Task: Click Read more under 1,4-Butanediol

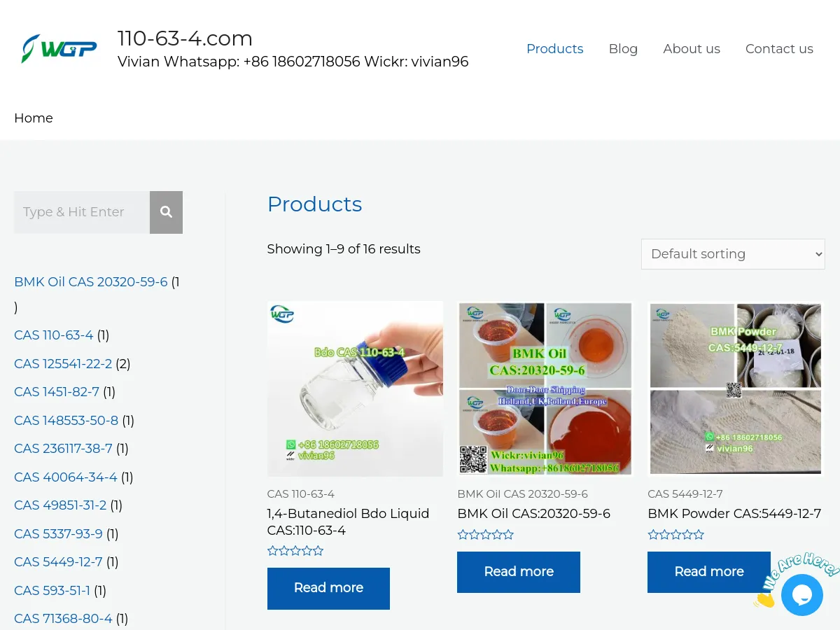Action: click(x=328, y=588)
